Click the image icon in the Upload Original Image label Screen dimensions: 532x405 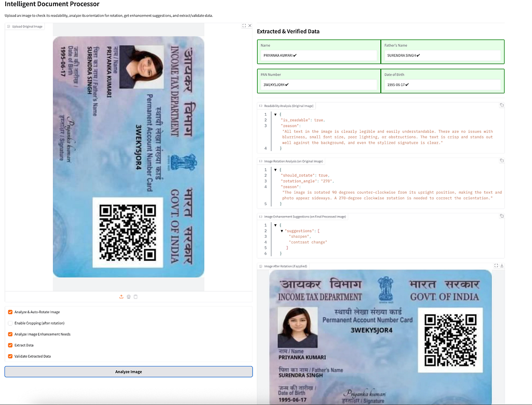pos(9,26)
